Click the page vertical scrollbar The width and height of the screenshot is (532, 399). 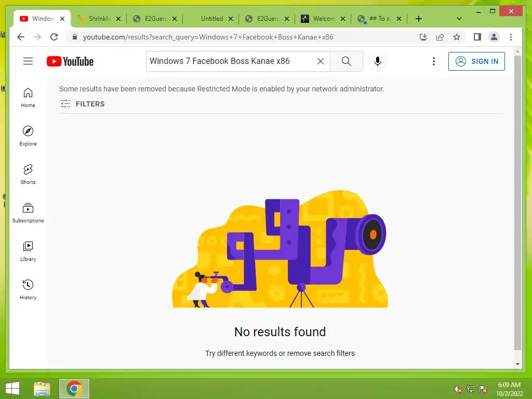click(517, 203)
